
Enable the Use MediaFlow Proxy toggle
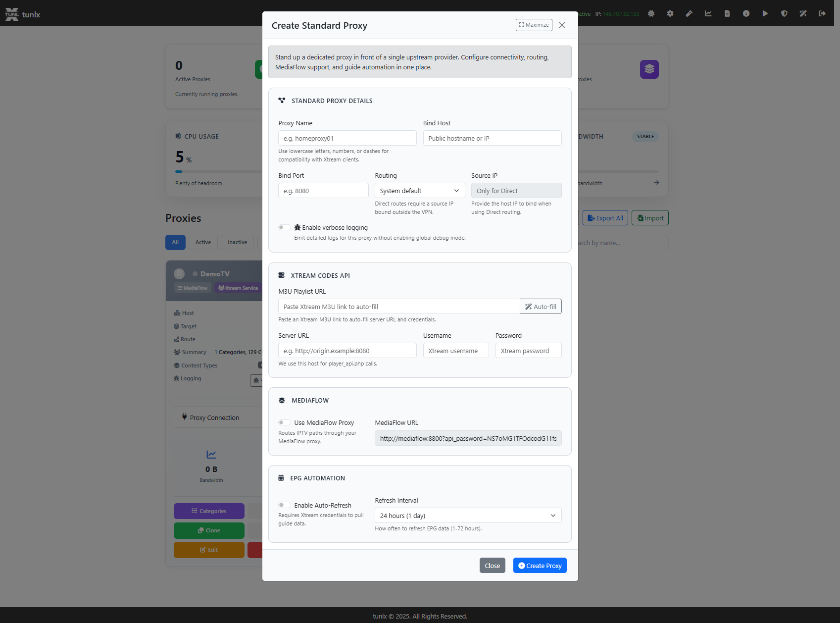(285, 422)
